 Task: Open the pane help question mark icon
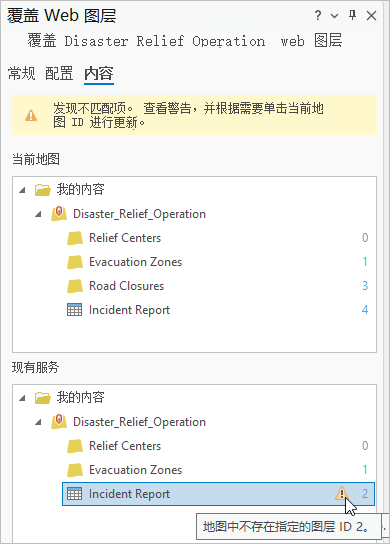pos(318,15)
